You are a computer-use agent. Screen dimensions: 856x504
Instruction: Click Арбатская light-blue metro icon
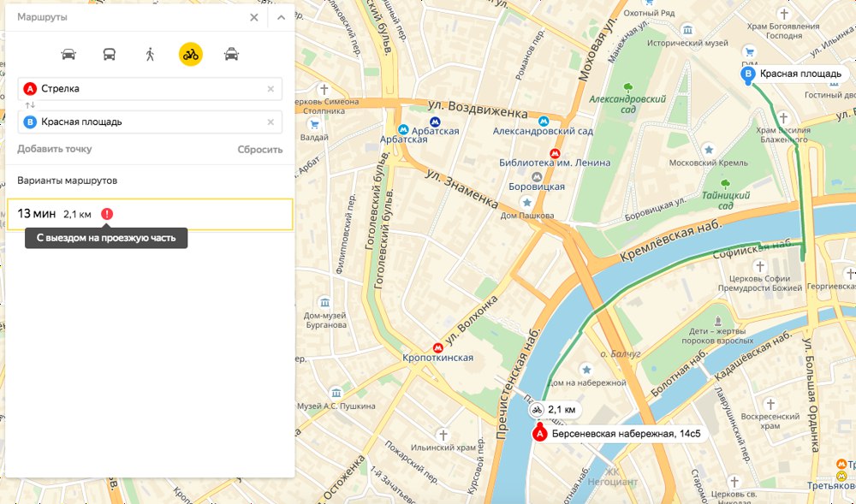coord(403,130)
